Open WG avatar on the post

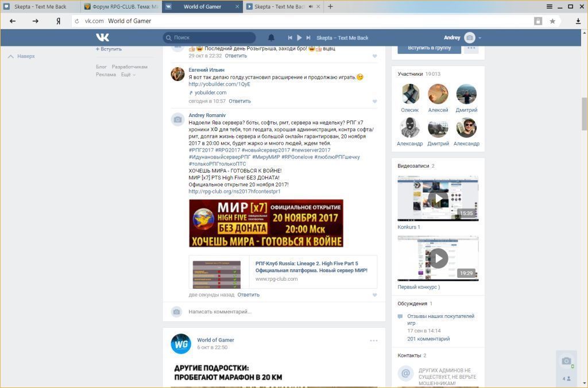pyautogui.click(x=181, y=343)
